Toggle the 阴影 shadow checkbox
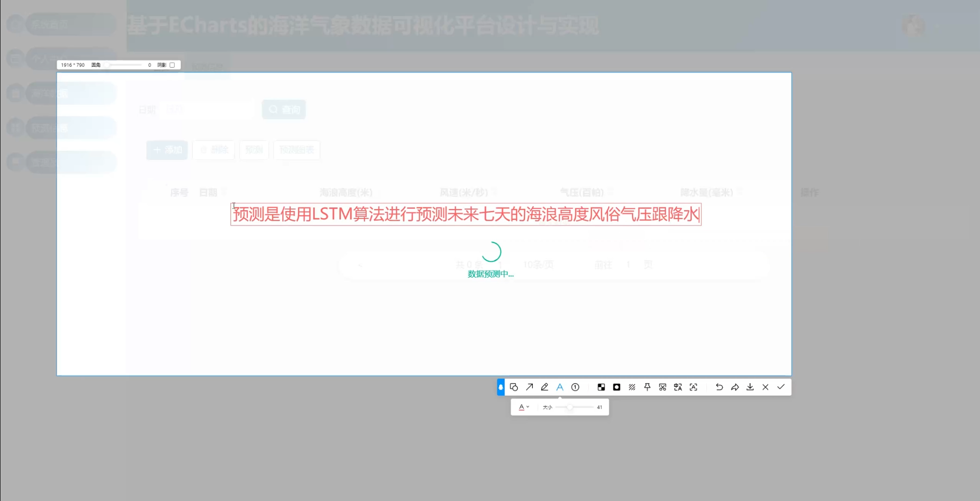The height and width of the screenshot is (501, 980). (172, 64)
